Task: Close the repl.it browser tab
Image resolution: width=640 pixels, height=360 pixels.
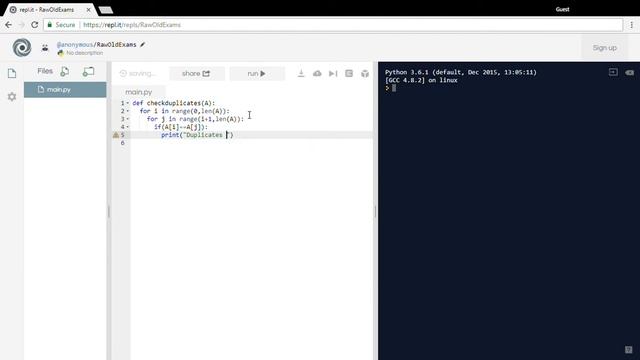Action: tap(89, 9)
